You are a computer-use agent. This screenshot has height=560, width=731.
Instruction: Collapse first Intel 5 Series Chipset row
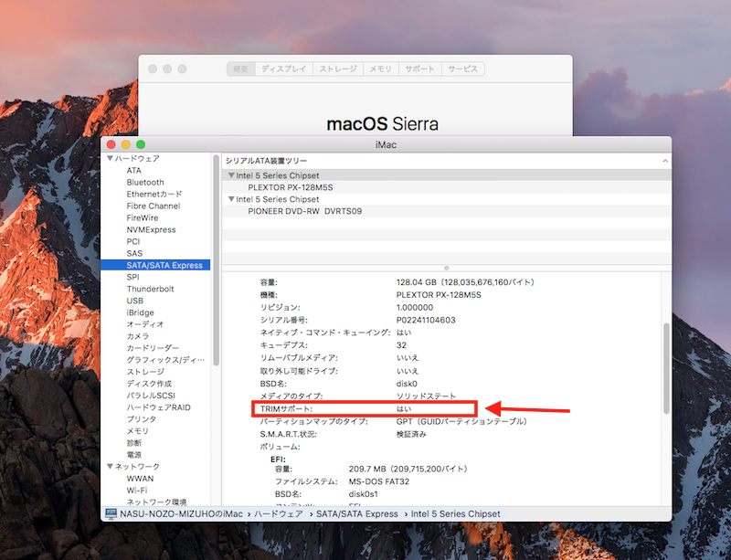231,175
